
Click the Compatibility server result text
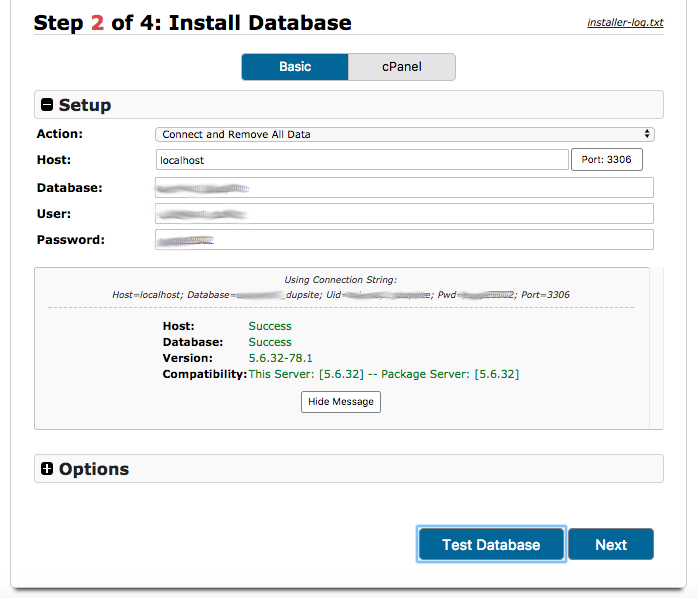click(x=383, y=374)
